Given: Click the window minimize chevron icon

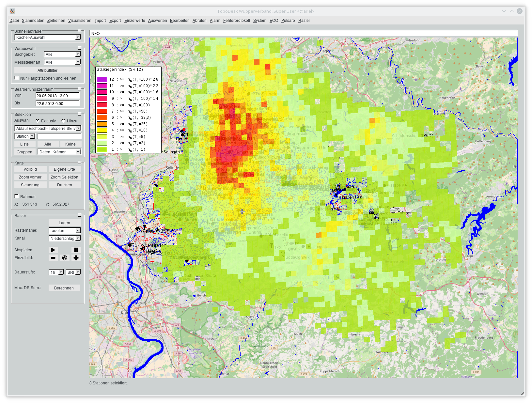Looking at the screenshot, I should point(504,11).
